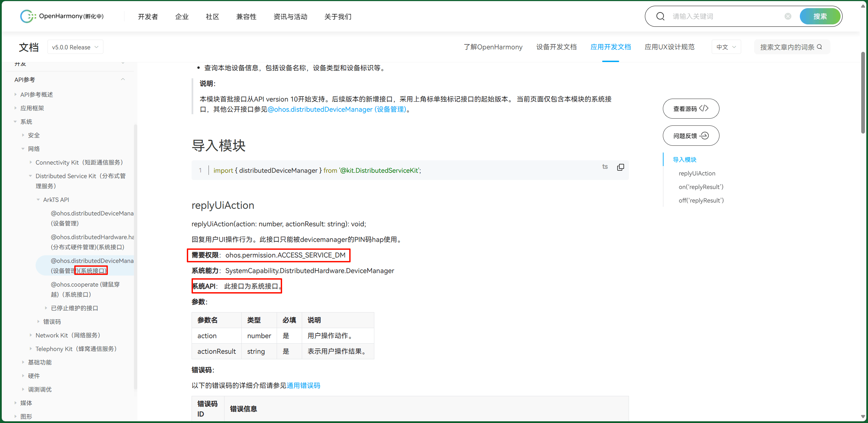This screenshot has height=423, width=868.
Task: Open 问题反馈 feedback button
Action: pyautogui.click(x=691, y=136)
